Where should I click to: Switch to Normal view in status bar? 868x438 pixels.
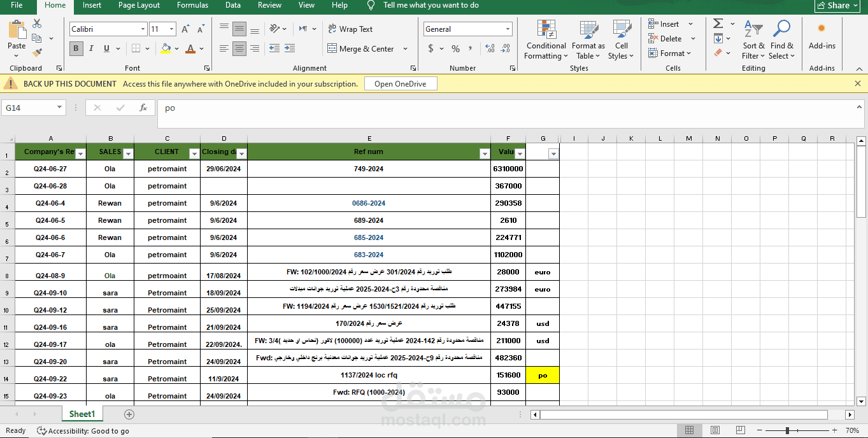tap(689, 430)
